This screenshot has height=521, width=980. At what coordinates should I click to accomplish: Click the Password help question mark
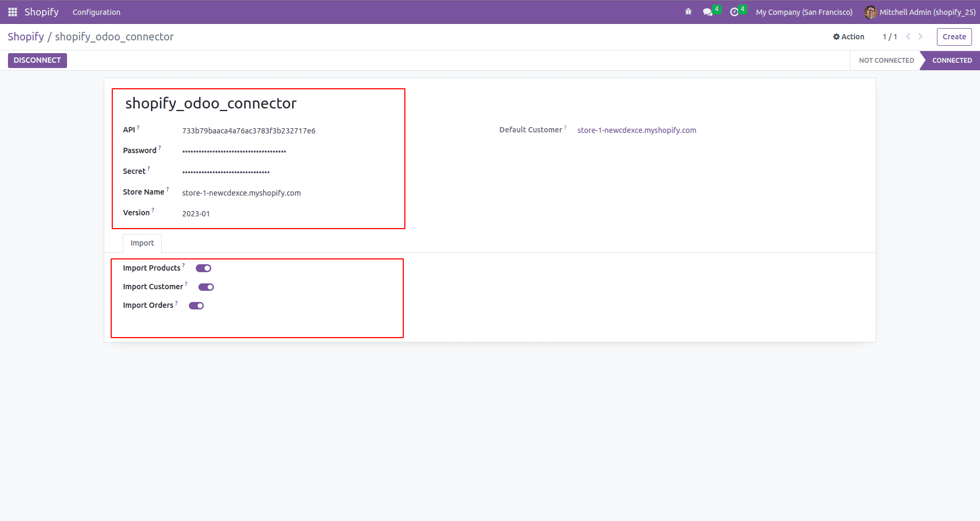click(x=160, y=148)
